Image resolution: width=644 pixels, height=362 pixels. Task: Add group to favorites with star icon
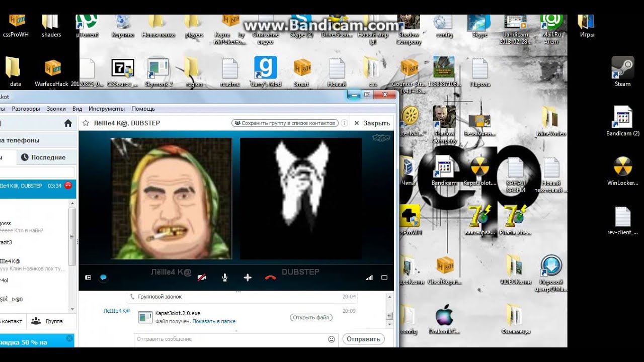(x=86, y=123)
